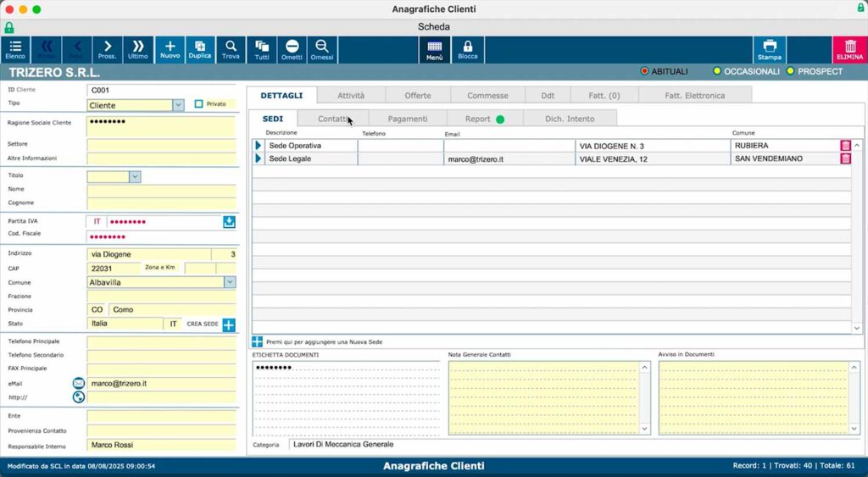868x477 pixels.
Task: Click the RUBIERA comune cell
Action: [785, 146]
